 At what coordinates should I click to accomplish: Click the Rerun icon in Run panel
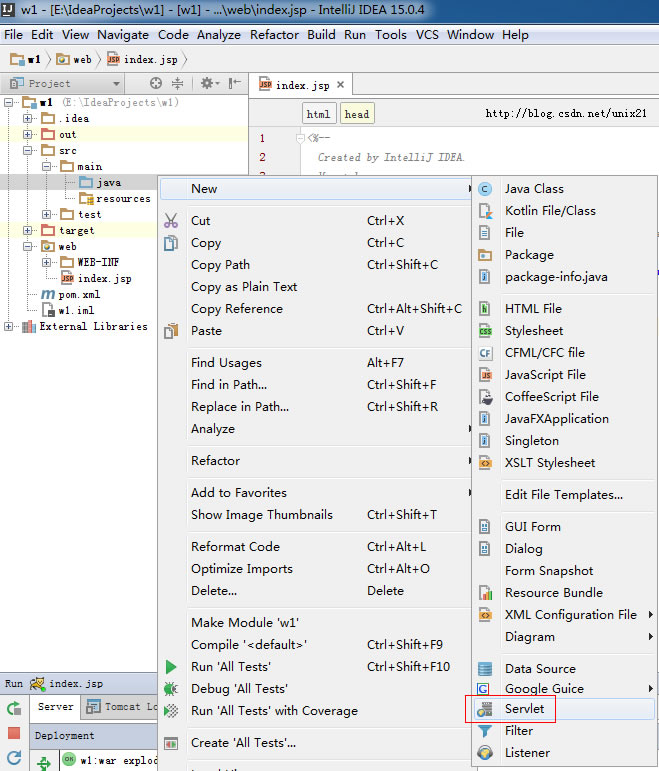[14, 708]
